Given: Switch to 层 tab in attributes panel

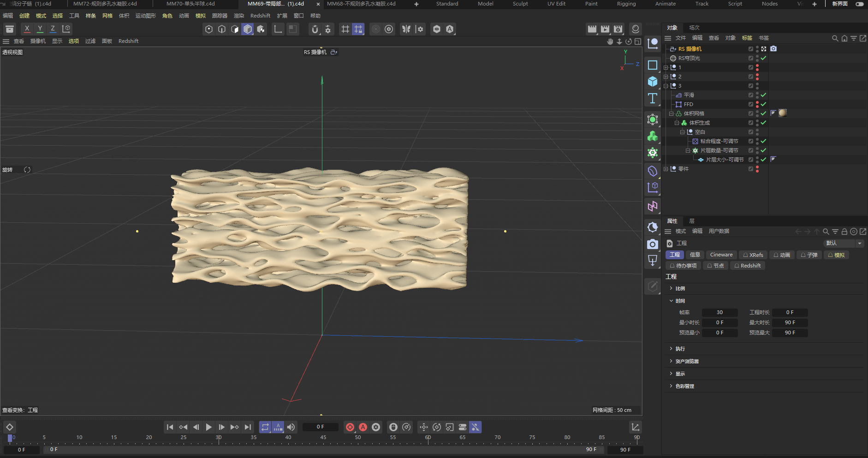Looking at the screenshot, I should click(x=691, y=221).
